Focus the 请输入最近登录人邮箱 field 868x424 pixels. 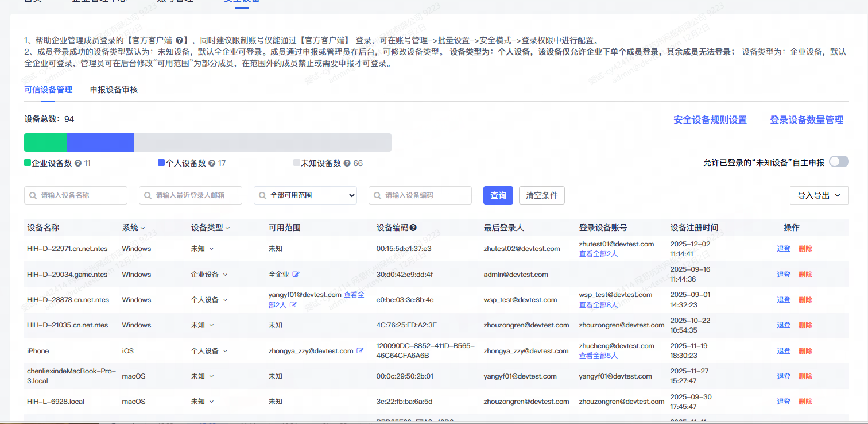191,195
